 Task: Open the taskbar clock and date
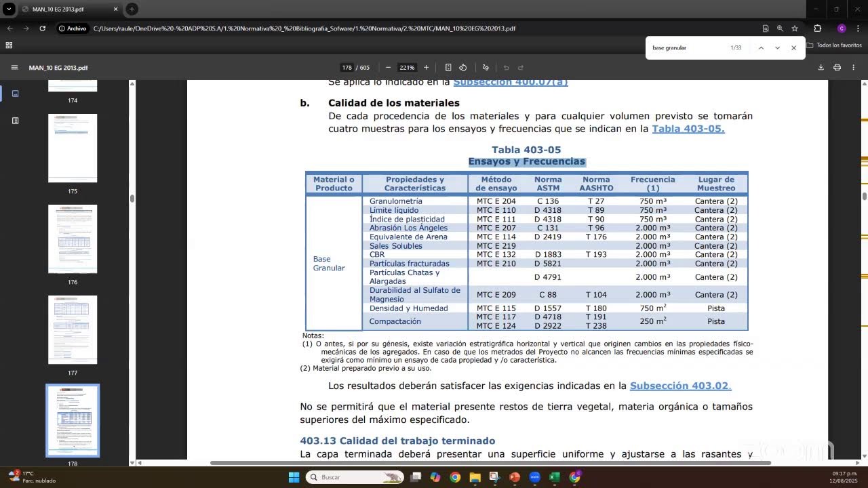844,477
